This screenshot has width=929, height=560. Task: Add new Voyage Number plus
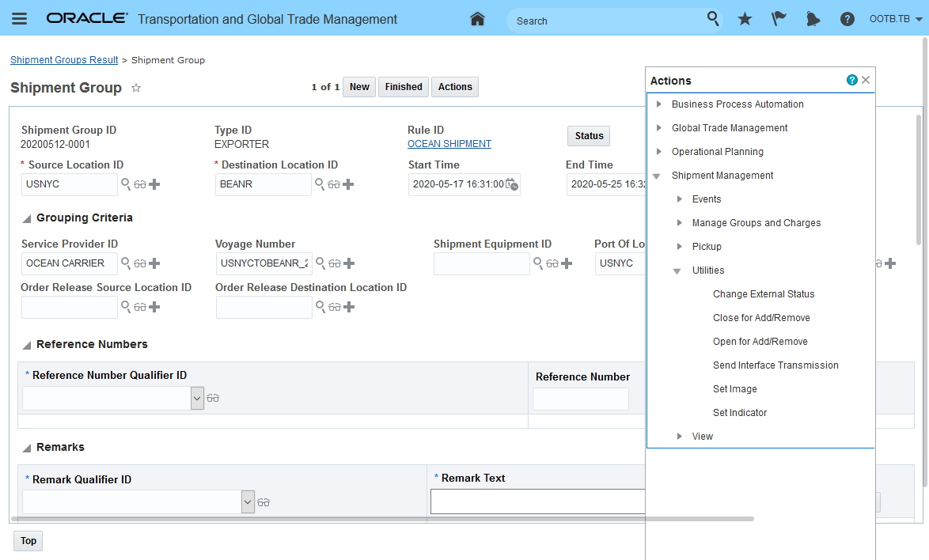point(350,263)
